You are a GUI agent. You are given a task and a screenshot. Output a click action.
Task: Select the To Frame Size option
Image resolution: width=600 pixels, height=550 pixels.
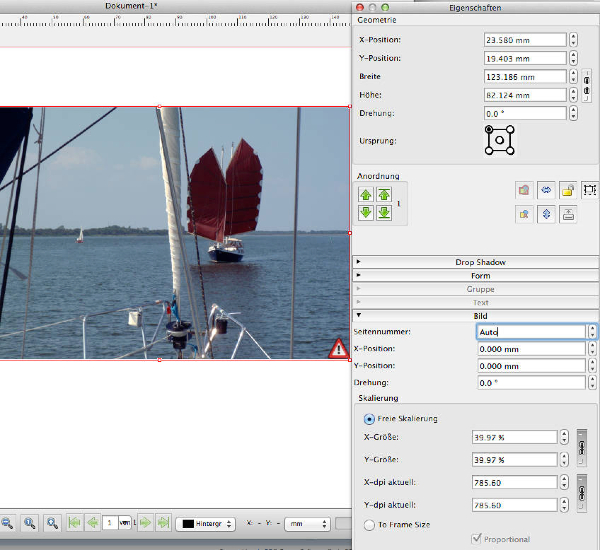[x=370, y=524]
